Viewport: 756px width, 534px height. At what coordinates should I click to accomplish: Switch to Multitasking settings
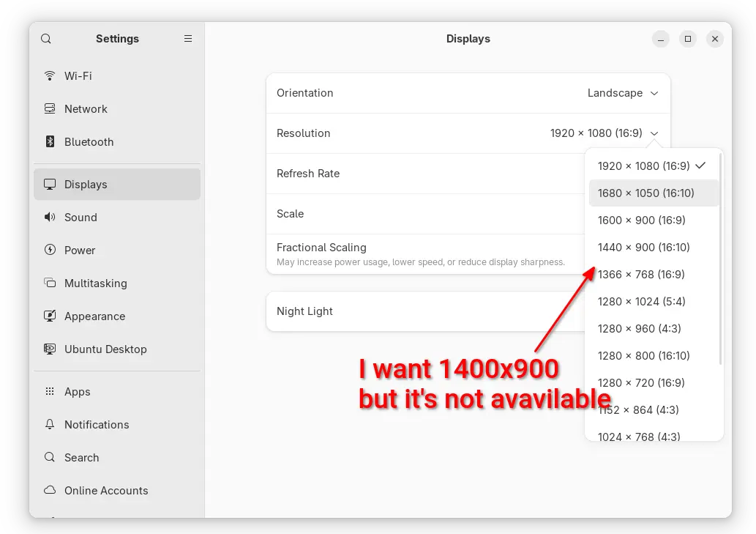coord(117,283)
